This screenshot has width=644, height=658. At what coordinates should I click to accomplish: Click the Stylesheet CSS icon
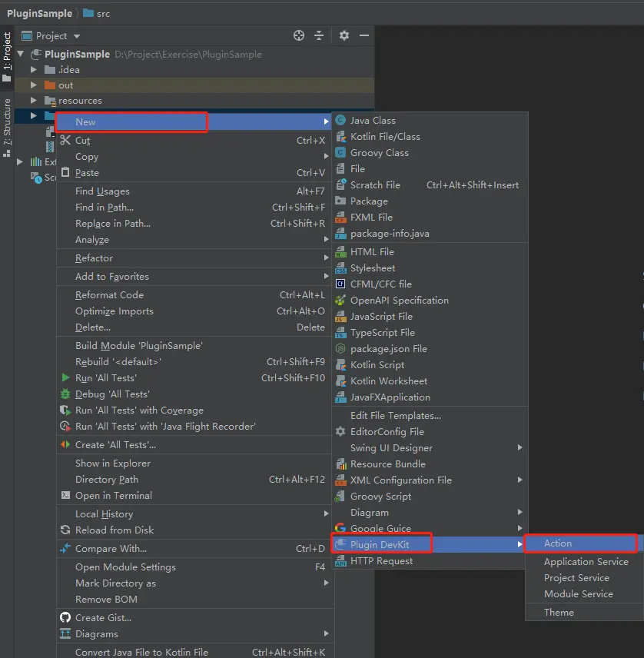340,268
